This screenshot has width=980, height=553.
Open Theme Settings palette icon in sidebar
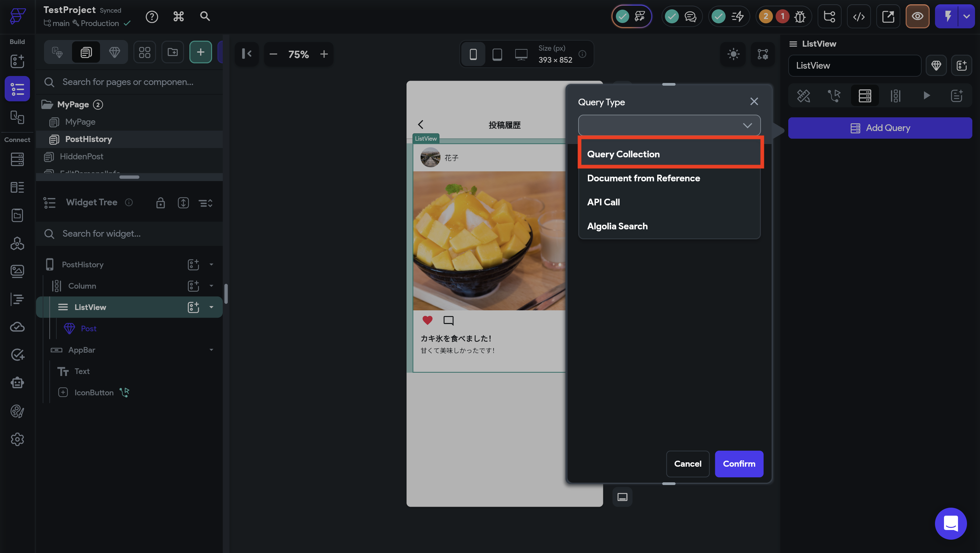pos(17,411)
